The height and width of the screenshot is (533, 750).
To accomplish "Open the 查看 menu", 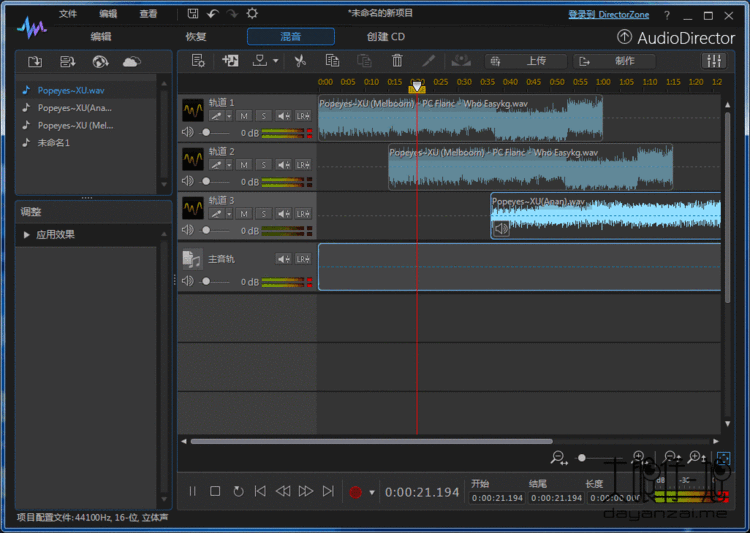I will [x=148, y=14].
